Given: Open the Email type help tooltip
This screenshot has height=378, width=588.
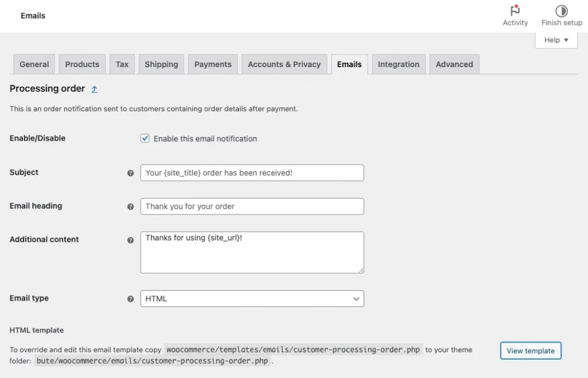Looking at the screenshot, I should (x=130, y=298).
